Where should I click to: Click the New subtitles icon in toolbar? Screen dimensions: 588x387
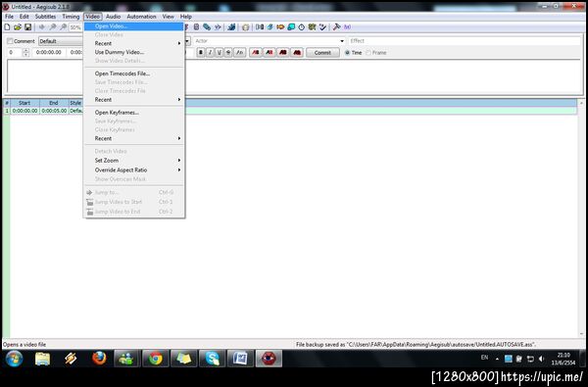point(7,27)
